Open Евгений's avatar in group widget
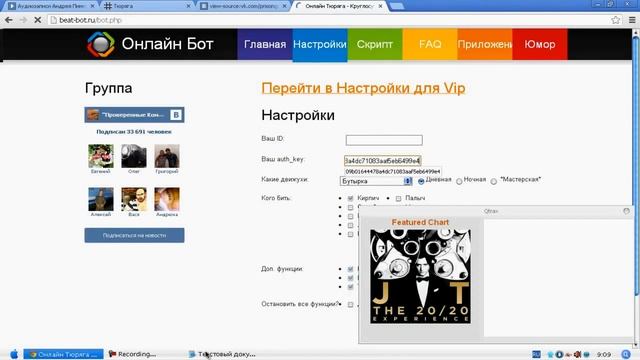Viewport: 640px width, 360px height. pos(101,156)
